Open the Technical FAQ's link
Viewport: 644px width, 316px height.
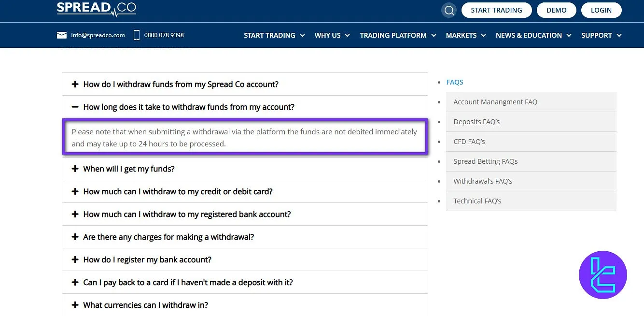477,201
